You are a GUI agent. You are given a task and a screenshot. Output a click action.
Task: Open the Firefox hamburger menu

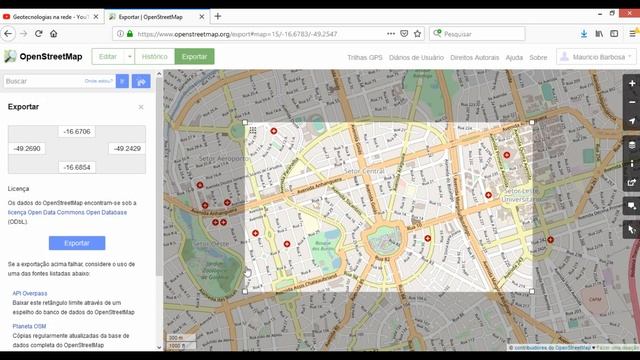(x=633, y=34)
